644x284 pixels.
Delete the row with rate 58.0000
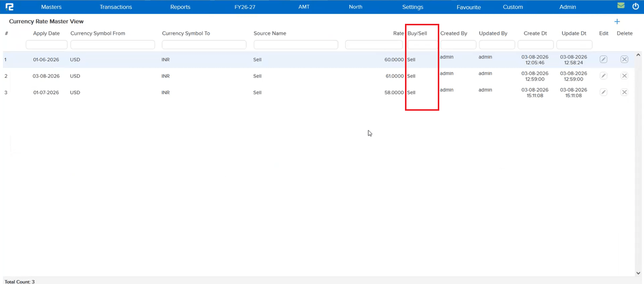tap(625, 92)
